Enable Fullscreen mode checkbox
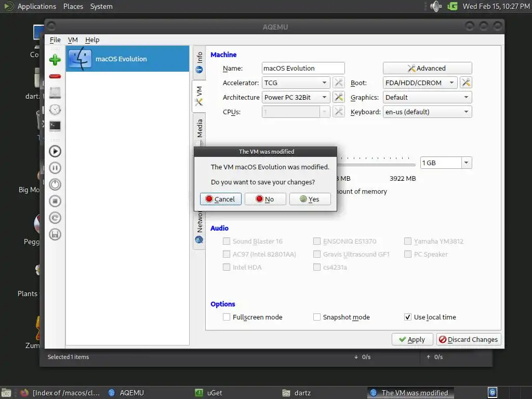The image size is (532, 399). [227, 317]
